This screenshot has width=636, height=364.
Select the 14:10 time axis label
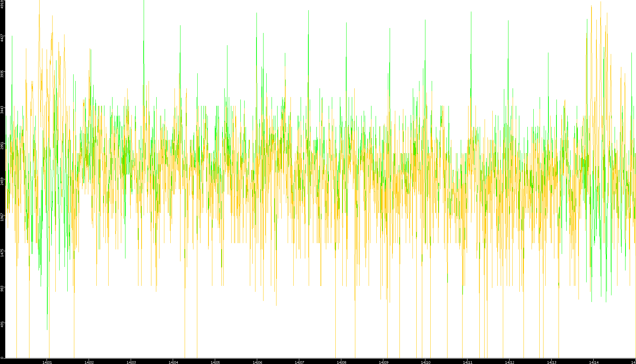[425, 362]
